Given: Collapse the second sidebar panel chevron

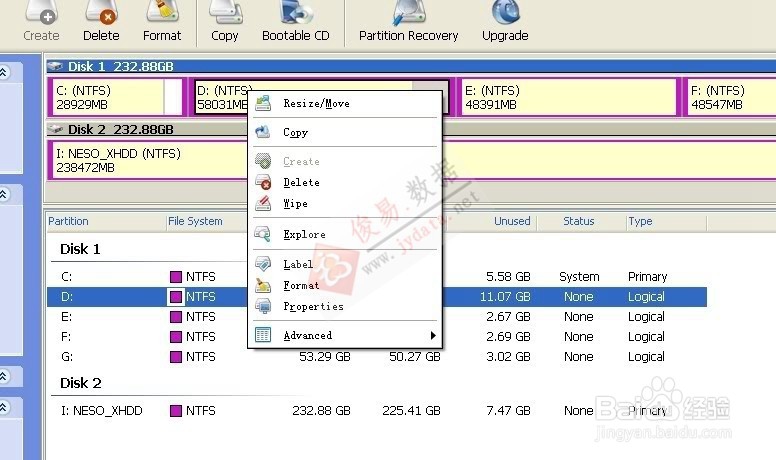Looking at the screenshot, I should click(x=3, y=194).
